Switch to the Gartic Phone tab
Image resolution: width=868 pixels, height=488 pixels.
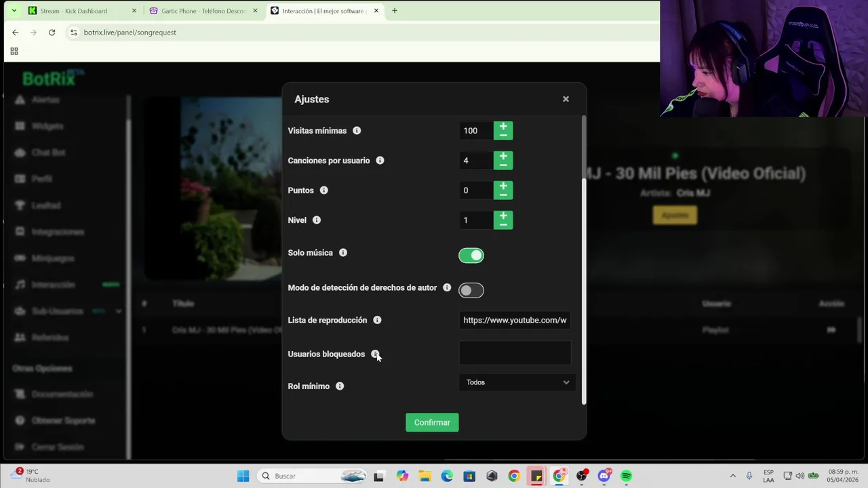[x=203, y=11]
